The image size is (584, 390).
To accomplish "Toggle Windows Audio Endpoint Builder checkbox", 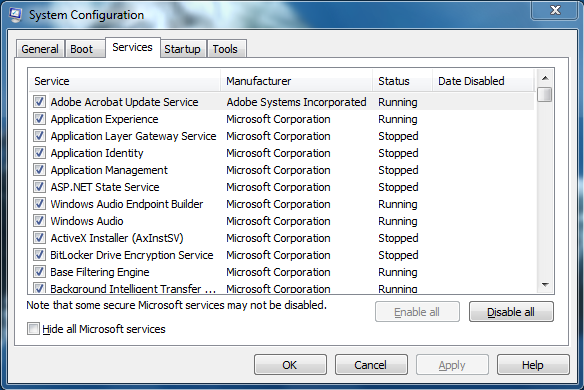I will (x=39, y=204).
